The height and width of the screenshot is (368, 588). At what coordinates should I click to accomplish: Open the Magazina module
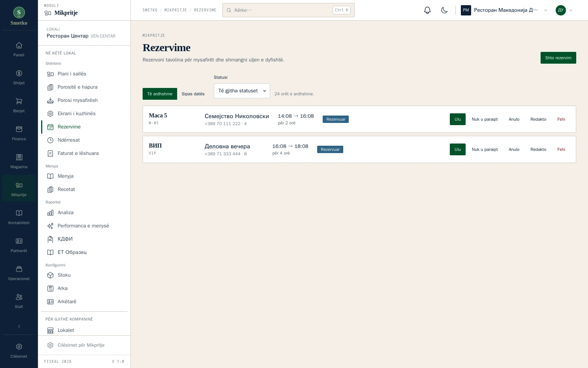coord(19,161)
